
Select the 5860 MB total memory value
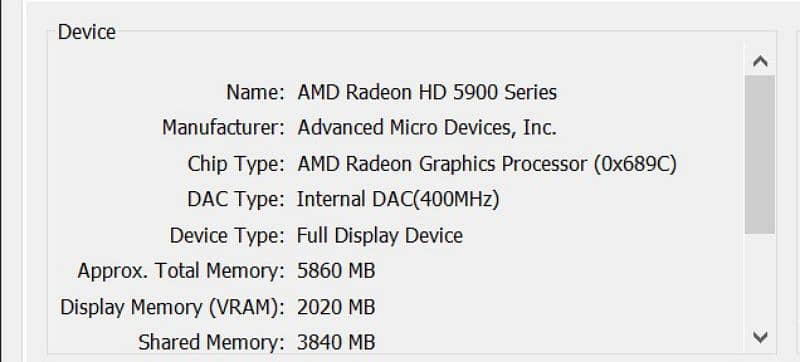point(336,271)
